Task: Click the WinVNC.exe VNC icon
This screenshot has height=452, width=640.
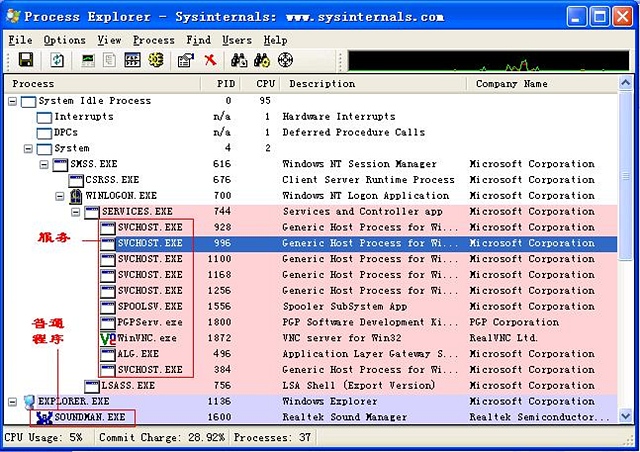Action: pos(108,338)
